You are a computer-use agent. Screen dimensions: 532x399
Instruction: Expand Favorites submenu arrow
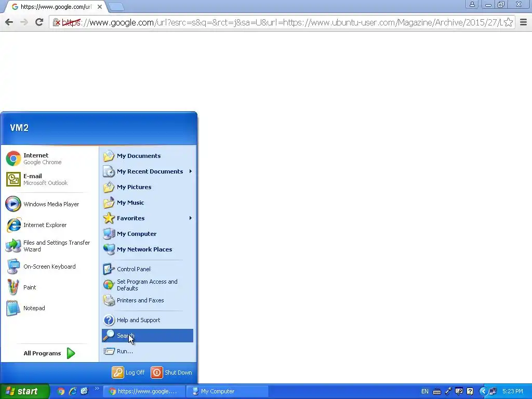coord(191,218)
